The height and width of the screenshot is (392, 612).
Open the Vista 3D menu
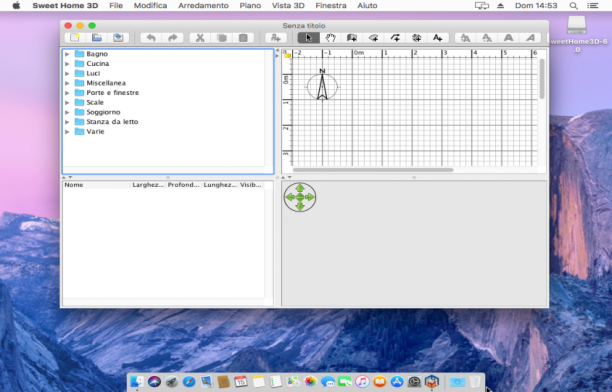288,5
